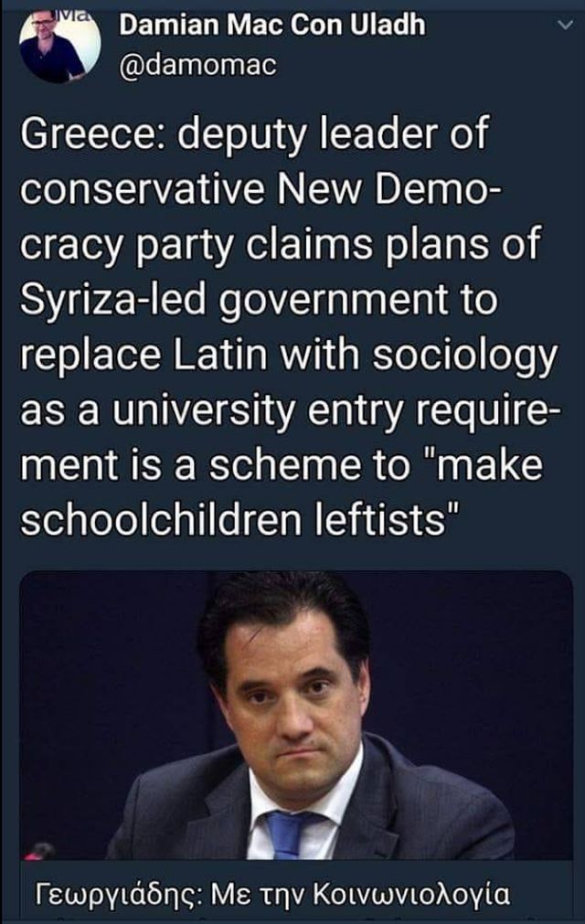Open the linked article photo preview

click(296, 716)
